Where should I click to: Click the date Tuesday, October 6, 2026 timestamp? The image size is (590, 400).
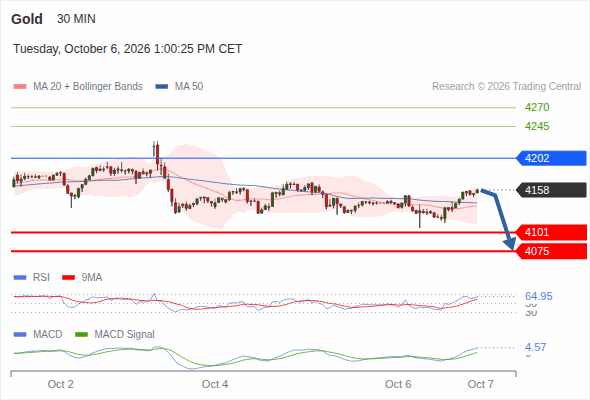pos(128,49)
